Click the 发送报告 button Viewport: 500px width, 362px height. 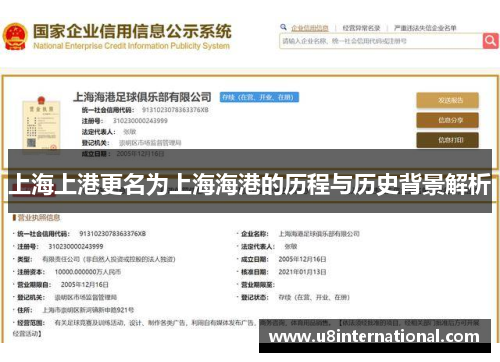(x=447, y=100)
